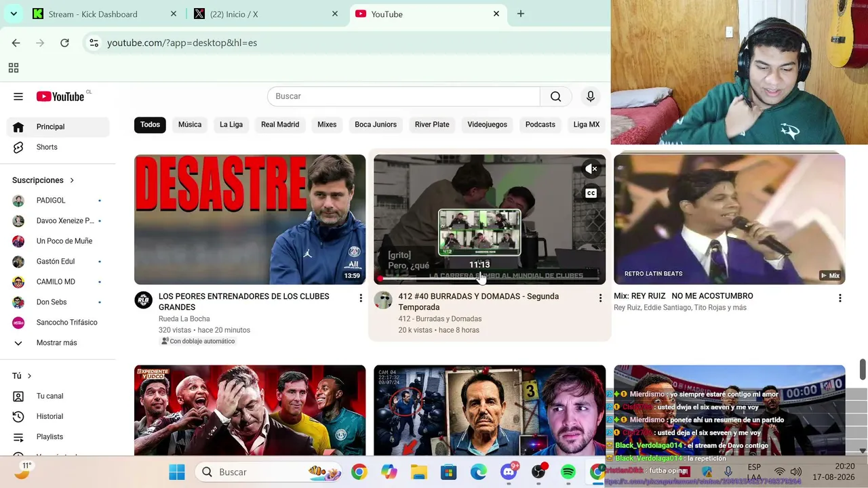Open the CAMILO MD subscription

[58, 282]
